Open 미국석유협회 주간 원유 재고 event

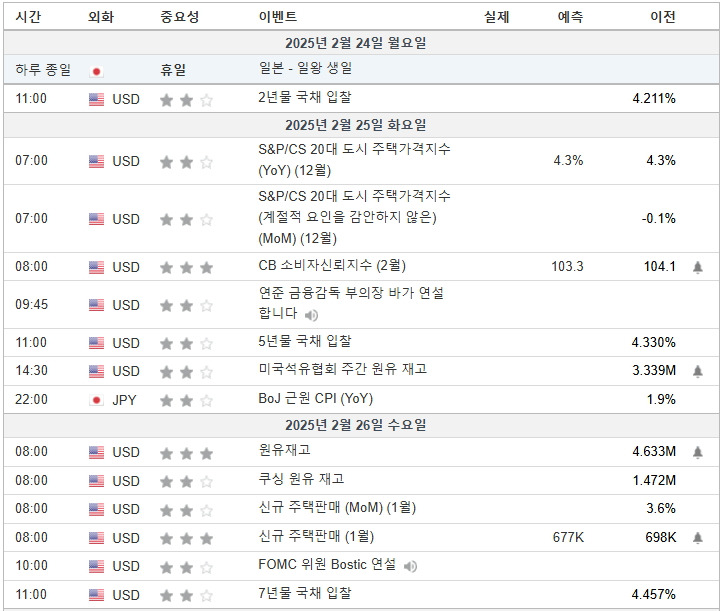(343, 369)
